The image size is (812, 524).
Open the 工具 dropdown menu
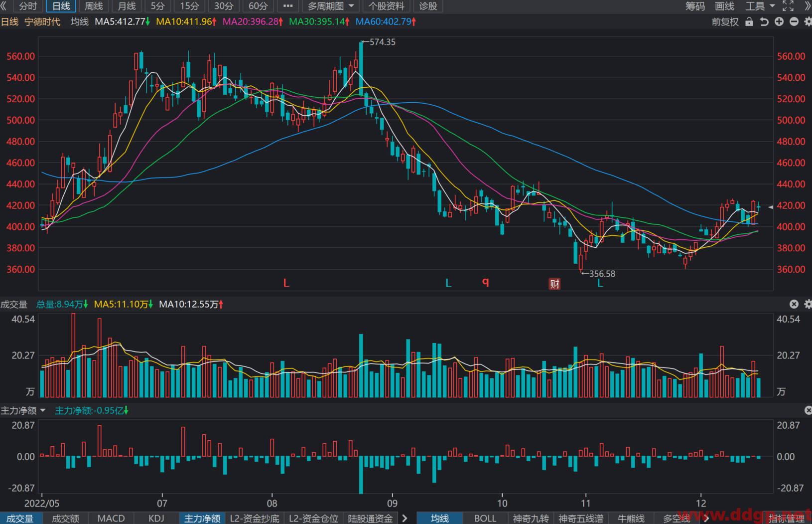pyautogui.click(x=760, y=6)
